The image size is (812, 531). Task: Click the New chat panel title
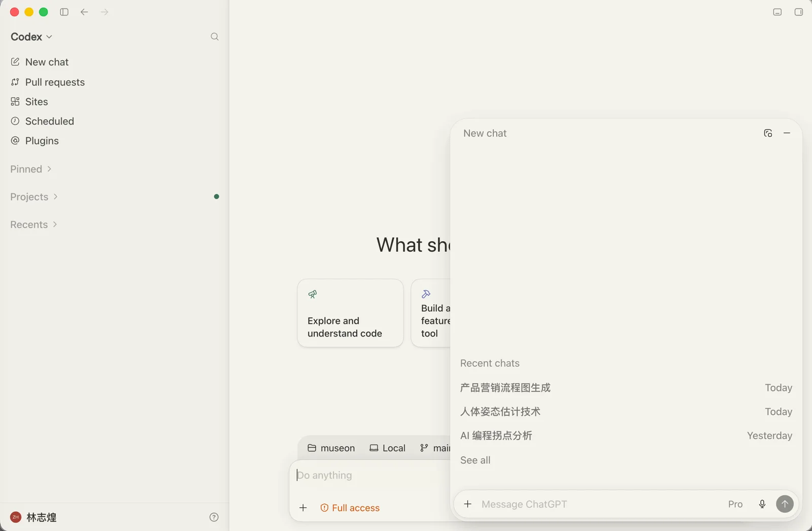coord(485,134)
